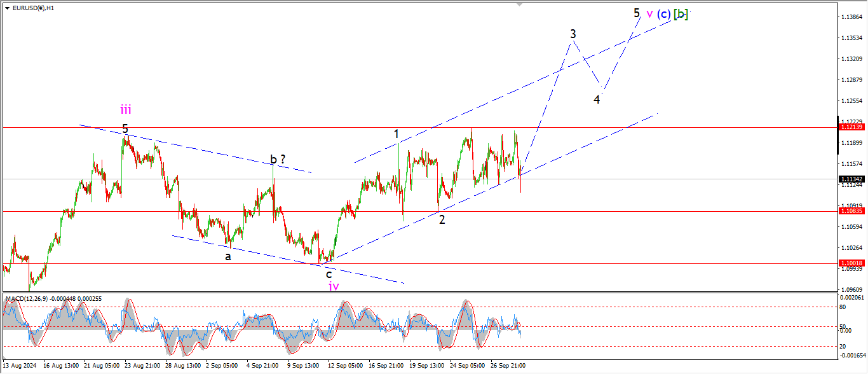Viewport: 868px width, 374px height.
Task: Click the wave 'a' label
Action: coord(227,257)
